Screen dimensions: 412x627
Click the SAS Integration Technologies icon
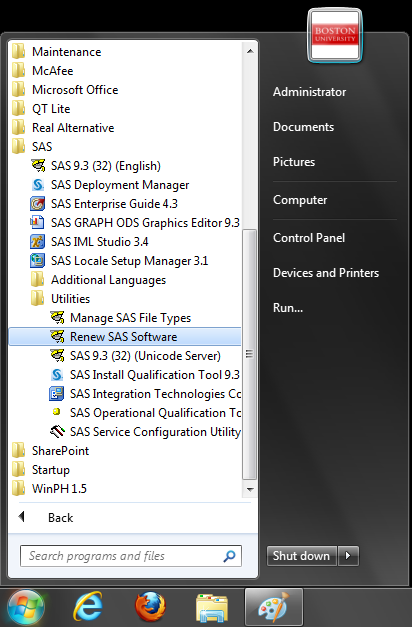[56, 393]
